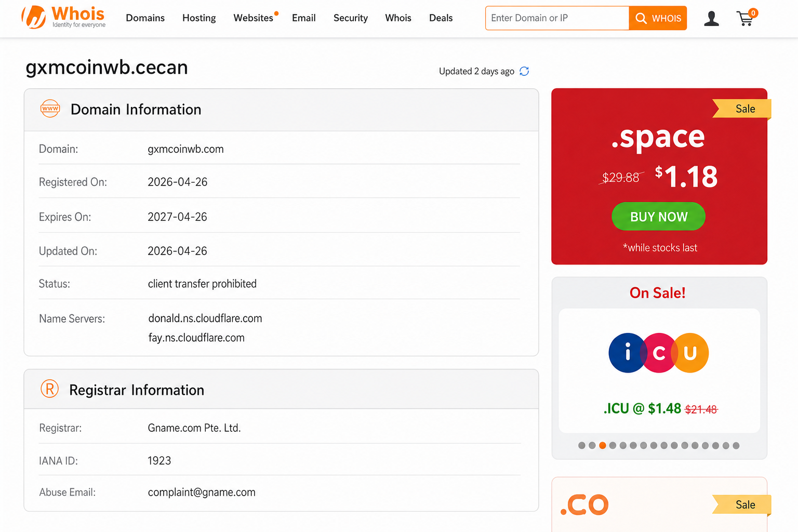
Task: Select abuse email complaint@gname.com
Action: coord(202,493)
